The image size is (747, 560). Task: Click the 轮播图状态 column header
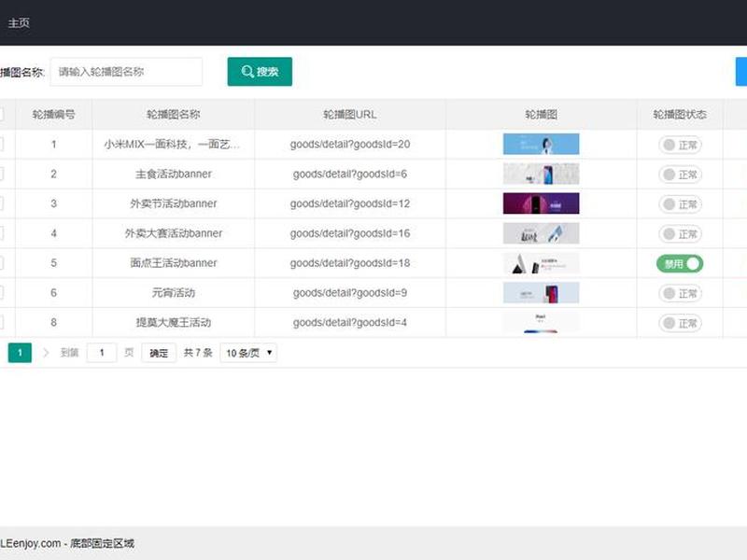click(680, 114)
